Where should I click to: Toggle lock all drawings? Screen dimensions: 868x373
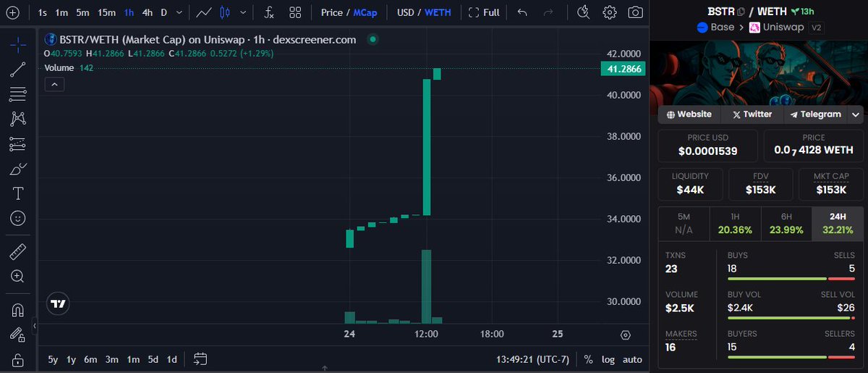coord(18,359)
